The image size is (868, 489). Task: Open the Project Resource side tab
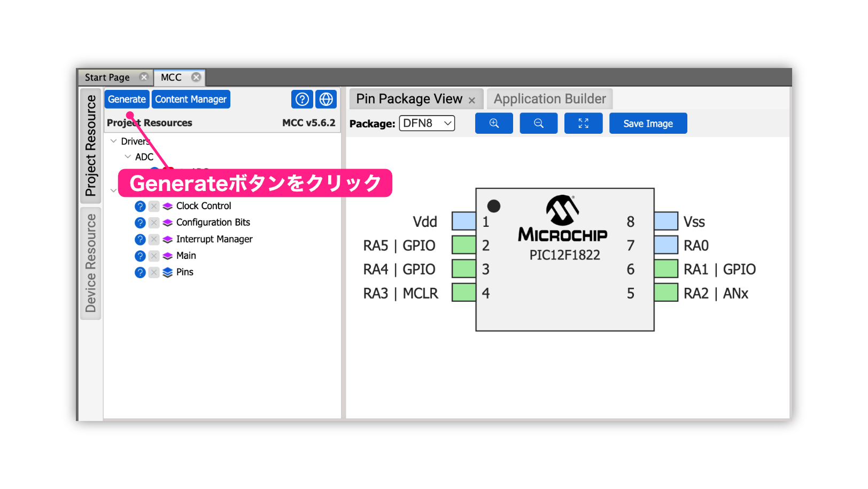click(91, 146)
